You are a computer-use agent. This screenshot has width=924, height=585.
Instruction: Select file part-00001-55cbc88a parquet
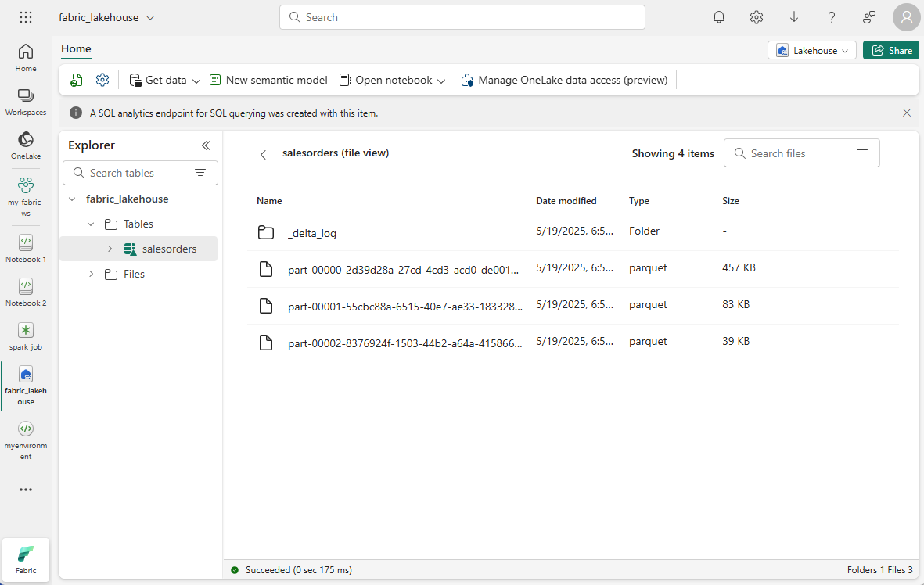pyautogui.click(x=404, y=307)
